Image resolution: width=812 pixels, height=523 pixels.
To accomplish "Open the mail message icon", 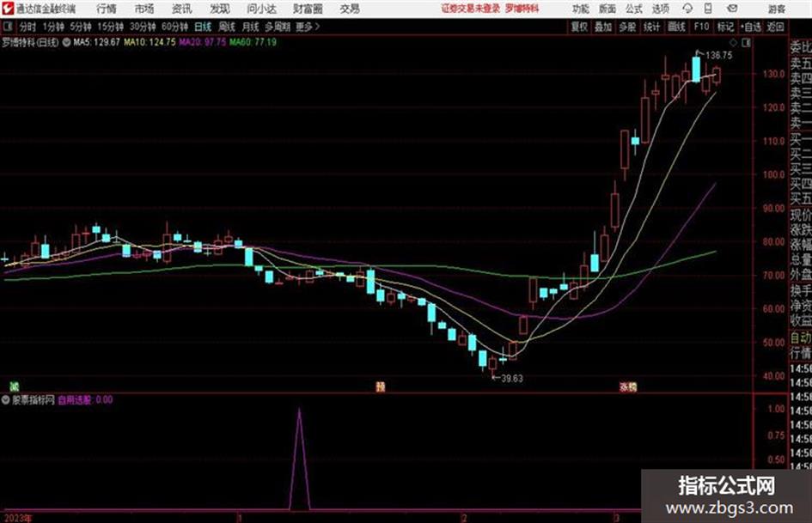I will click(732, 9).
